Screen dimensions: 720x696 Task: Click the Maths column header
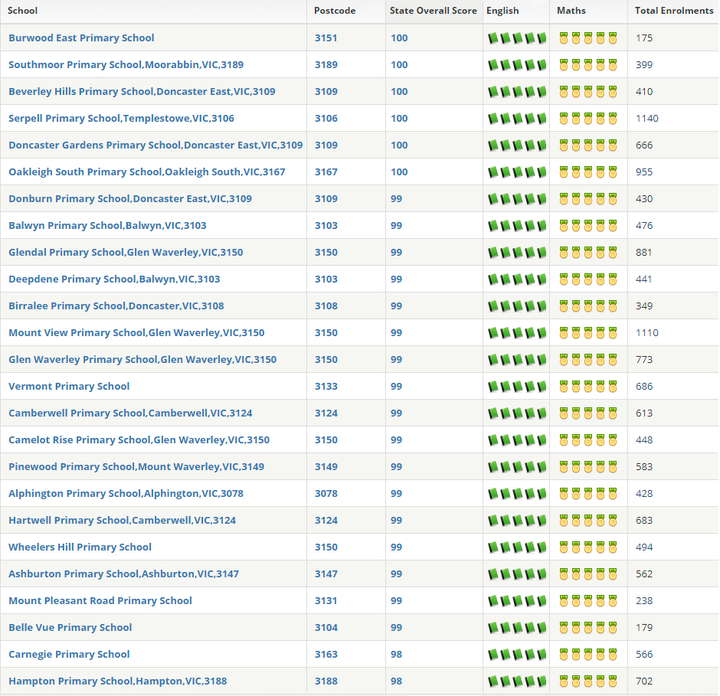click(x=571, y=11)
